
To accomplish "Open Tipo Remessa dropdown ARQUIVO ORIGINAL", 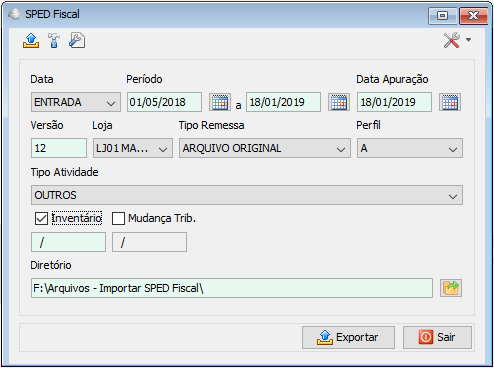I will pos(265,148).
